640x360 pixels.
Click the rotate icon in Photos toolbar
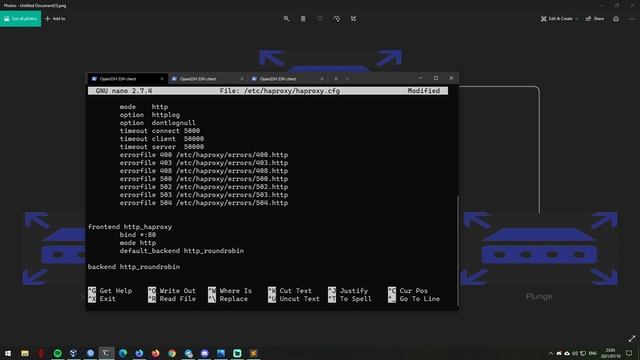(337, 19)
